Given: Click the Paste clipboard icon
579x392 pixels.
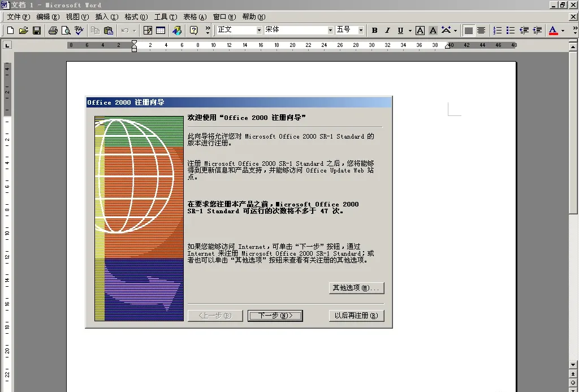Looking at the screenshot, I should (108, 31).
